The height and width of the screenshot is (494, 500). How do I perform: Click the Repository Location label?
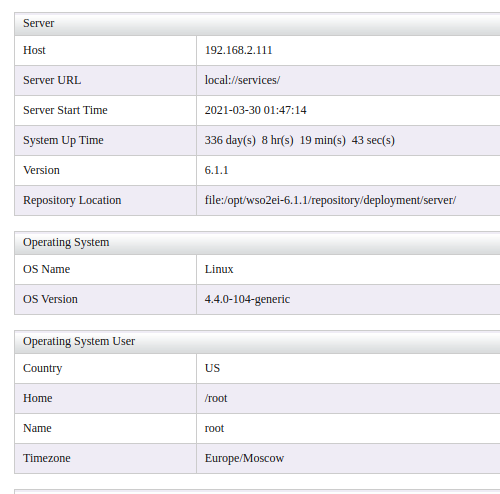(72, 200)
